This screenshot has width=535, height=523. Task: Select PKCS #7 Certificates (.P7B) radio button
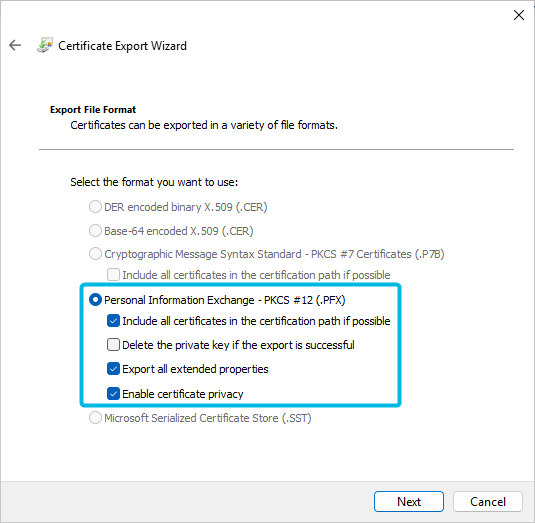click(x=95, y=254)
